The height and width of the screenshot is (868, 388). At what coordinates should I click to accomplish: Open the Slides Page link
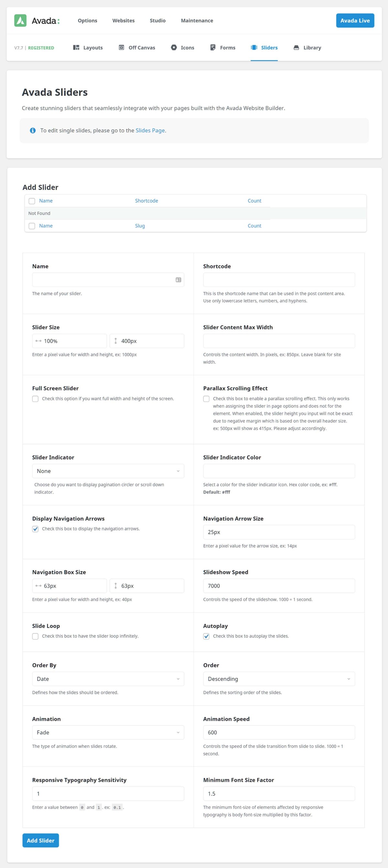[150, 130]
